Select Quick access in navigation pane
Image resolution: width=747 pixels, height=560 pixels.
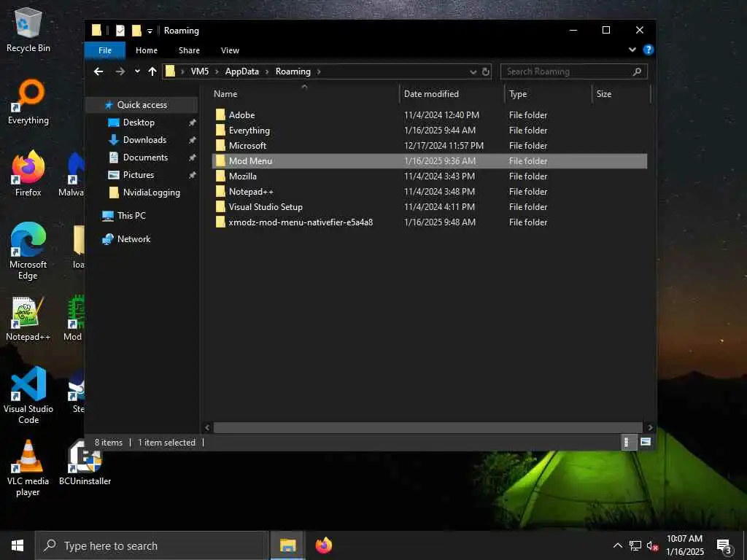pyautogui.click(x=142, y=105)
